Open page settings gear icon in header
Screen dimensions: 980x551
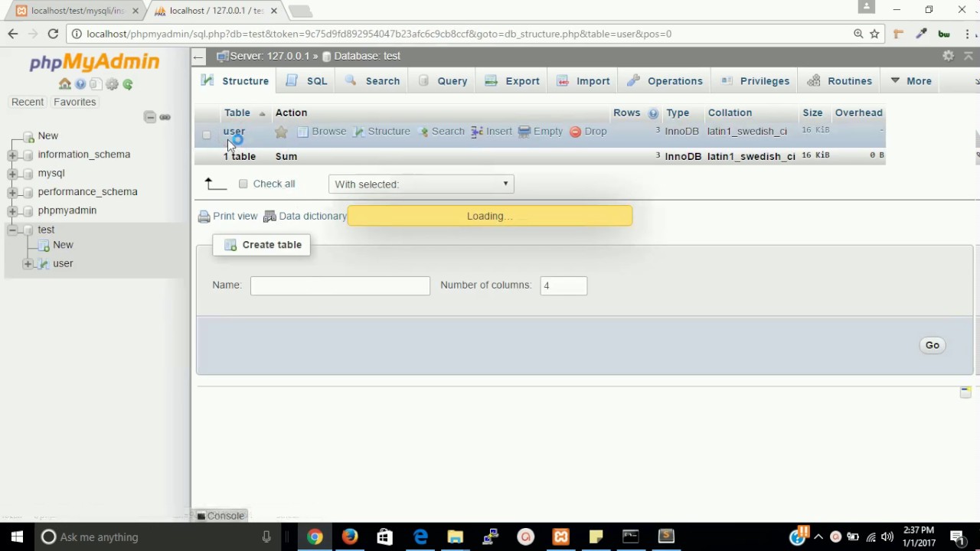(x=948, y=56)
